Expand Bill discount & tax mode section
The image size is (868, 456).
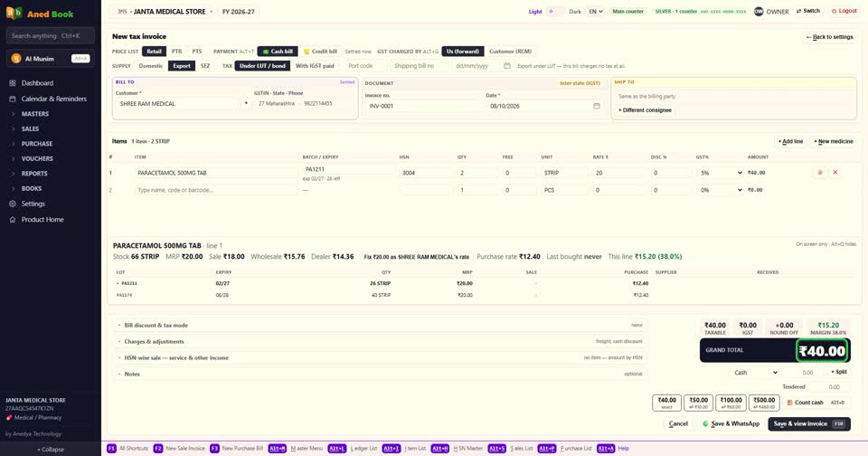click(x=380, y=325)
